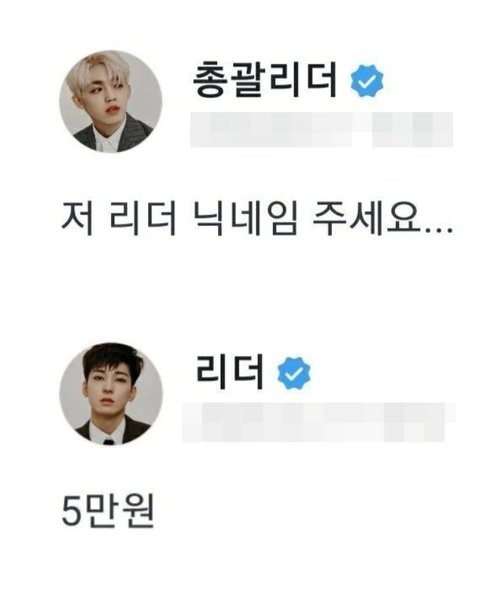Select the reply message 5만원
Viewport: 480px width, 592px height.
tap(108, 511)
